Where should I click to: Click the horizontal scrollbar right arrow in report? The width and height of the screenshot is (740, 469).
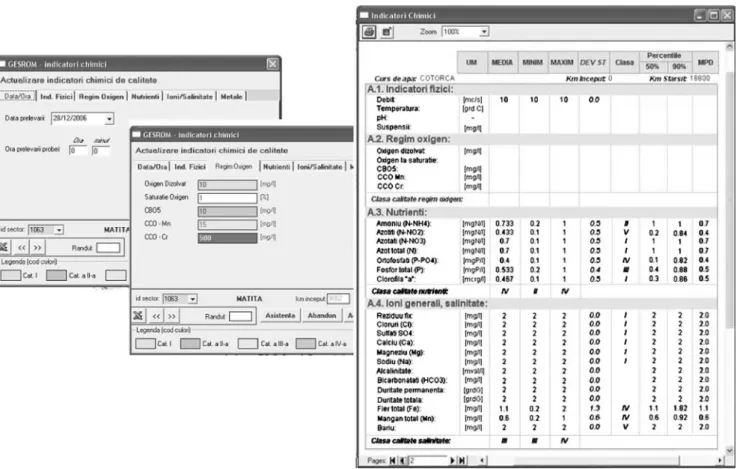click(x=720, y=461)
